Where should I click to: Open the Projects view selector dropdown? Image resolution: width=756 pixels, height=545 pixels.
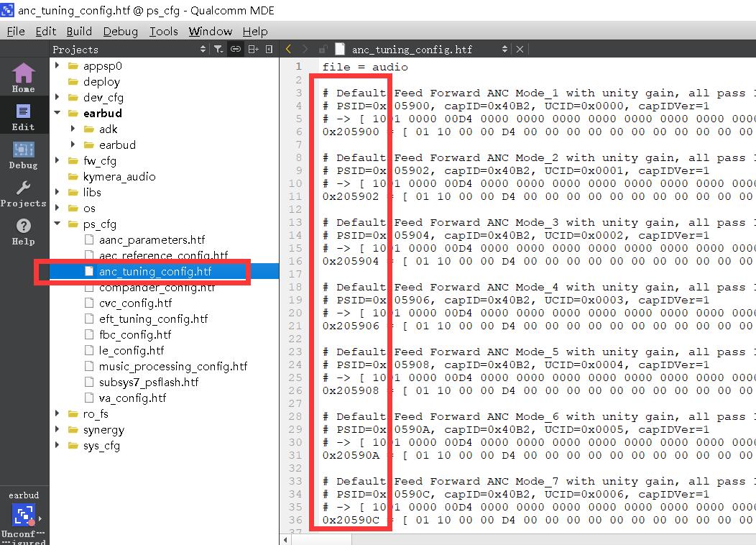[x=203, y=49]
